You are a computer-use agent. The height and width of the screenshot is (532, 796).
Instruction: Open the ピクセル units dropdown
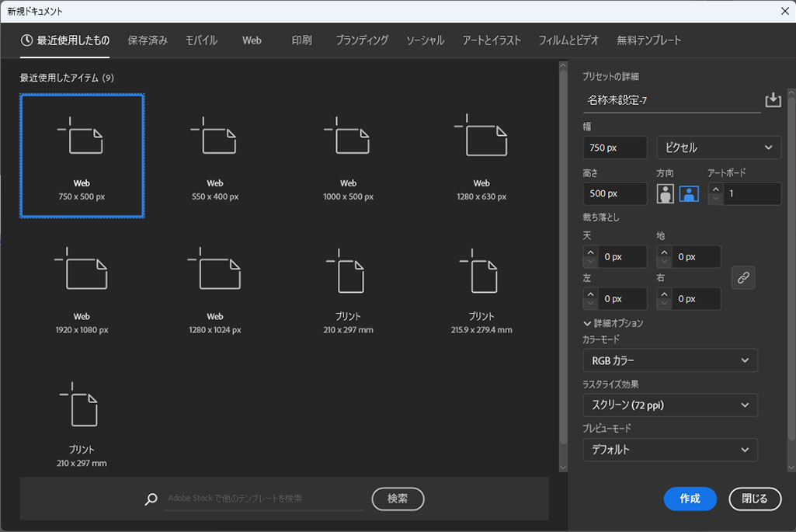coord(718,148)
